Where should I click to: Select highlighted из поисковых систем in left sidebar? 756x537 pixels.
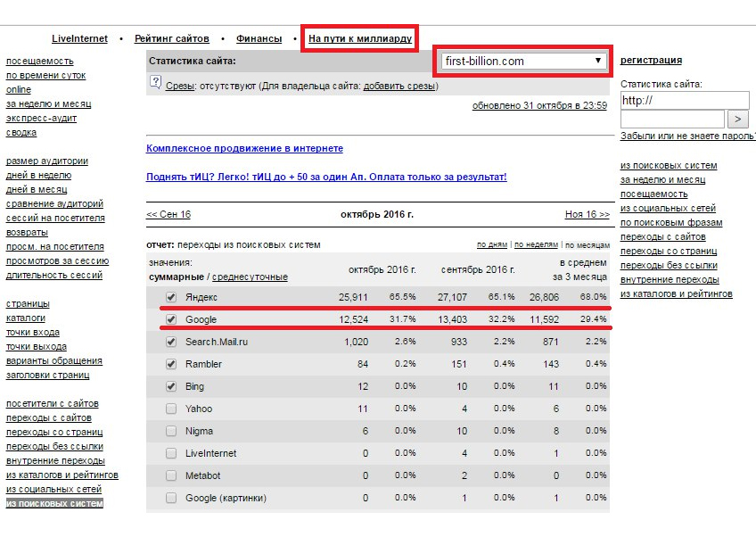point(54,503)
